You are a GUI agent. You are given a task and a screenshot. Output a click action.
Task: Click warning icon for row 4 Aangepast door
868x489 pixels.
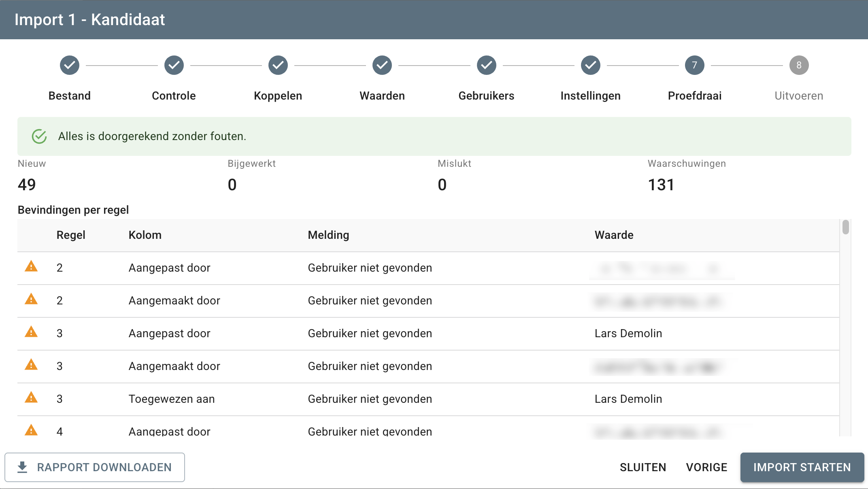(31, 430)
